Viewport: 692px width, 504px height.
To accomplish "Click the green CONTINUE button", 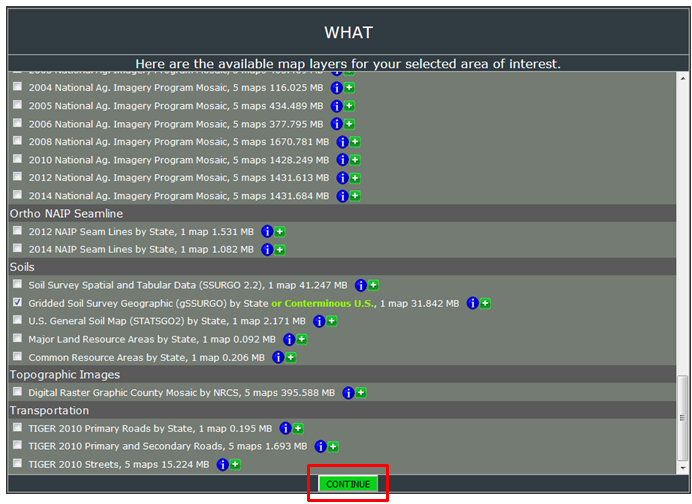I will (348, 484).
